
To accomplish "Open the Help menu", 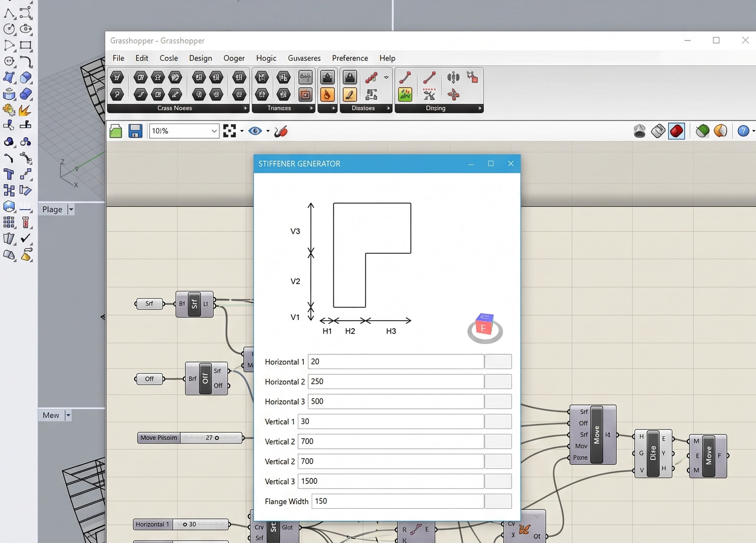I will point(387,58).
